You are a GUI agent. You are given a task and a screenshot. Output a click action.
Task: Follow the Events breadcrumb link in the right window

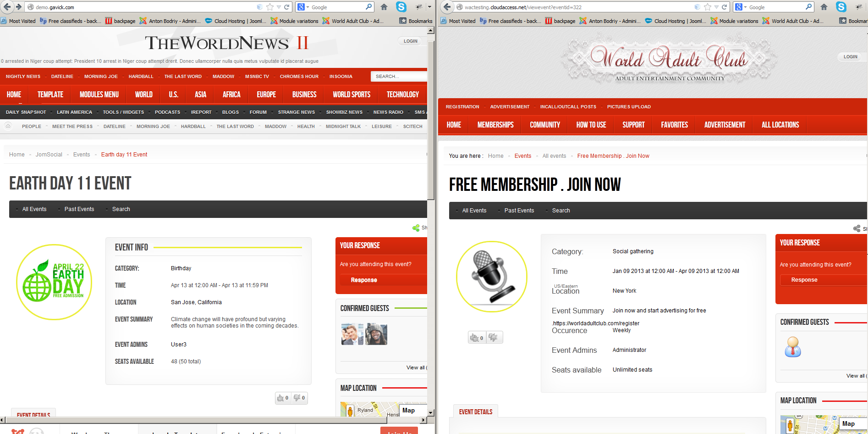click(x=523, y=156)
